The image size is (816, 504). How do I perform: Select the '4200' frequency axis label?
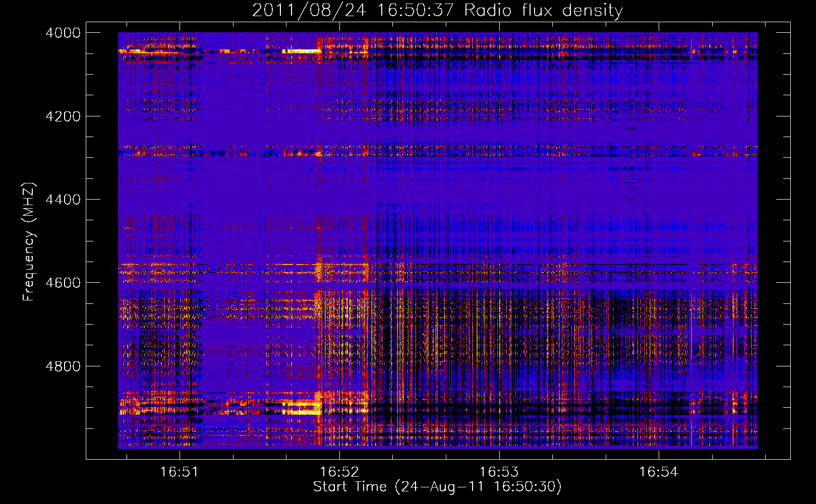(x=63, y=116)
